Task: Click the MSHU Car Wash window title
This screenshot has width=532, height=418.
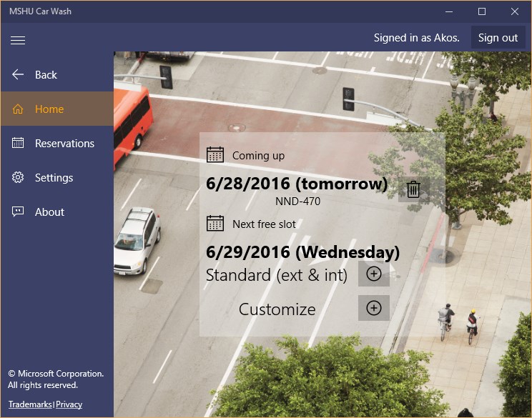Action: 40,11
